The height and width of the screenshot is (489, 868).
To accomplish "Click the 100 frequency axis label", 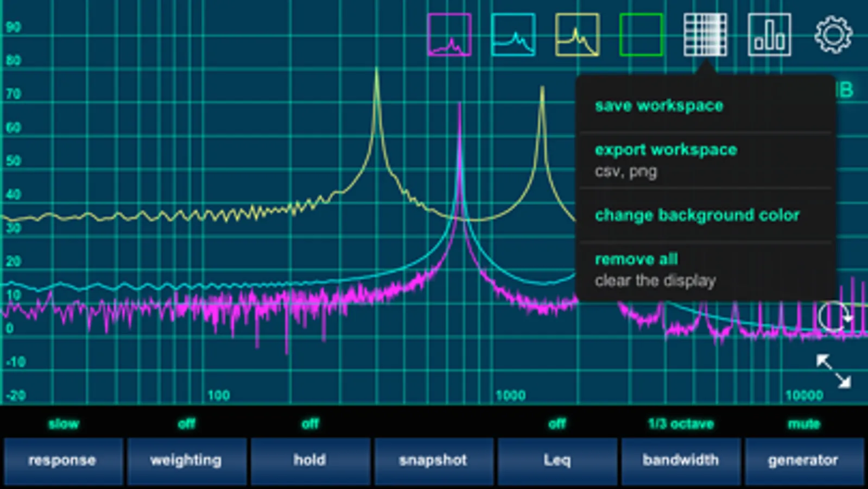I will (x=219, y=395).
